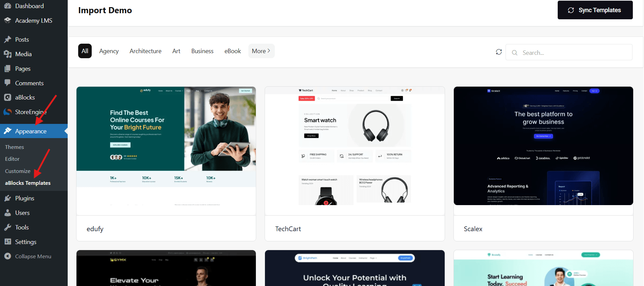This screenshot has height=286, width=644.
Task: Open the Start Learning Today template preview
Action: pyautogui.click(x=543, y=268)
